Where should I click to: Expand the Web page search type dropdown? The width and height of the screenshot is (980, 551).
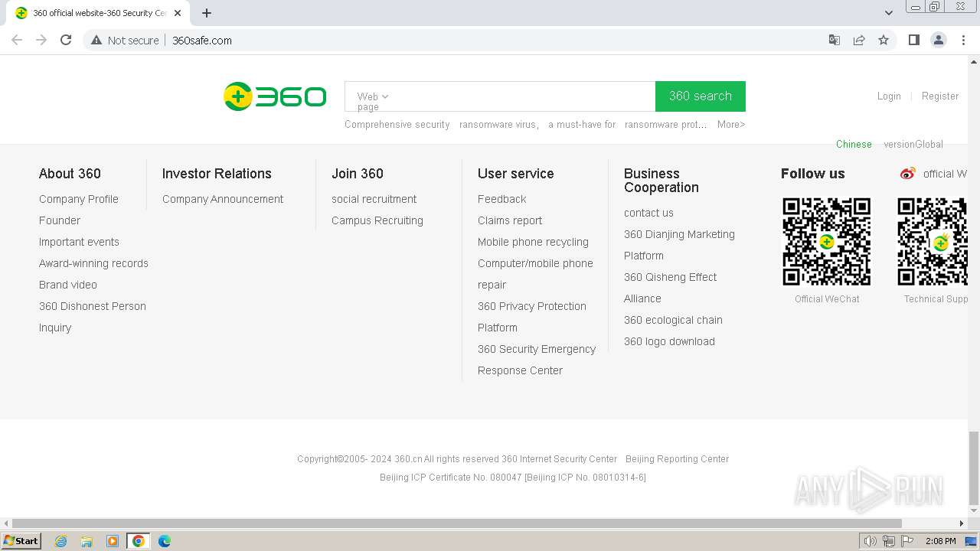(x=373, y=101)
